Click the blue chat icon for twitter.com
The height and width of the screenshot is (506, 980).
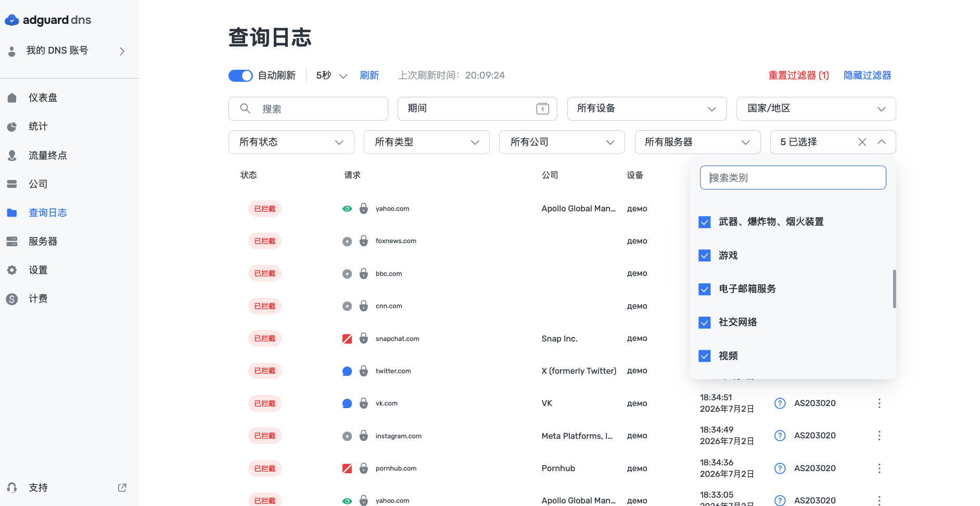click(x=347, y=371)
